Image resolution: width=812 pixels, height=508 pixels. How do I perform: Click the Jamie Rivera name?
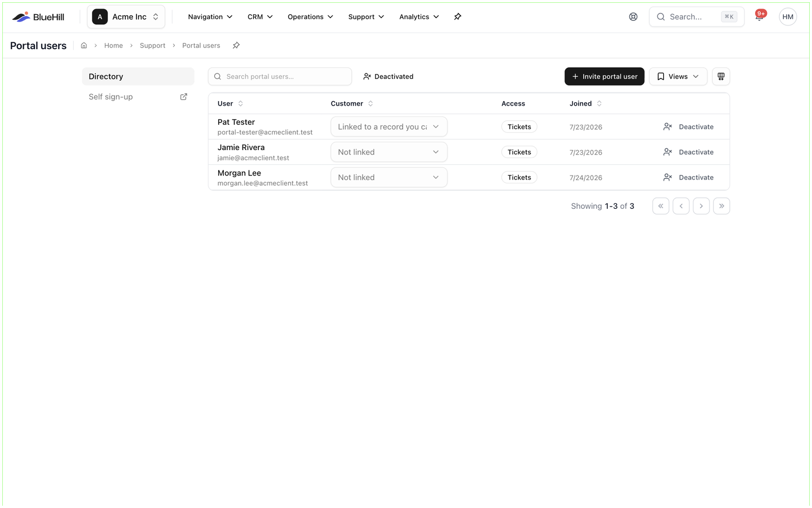(x=241, y=148)
